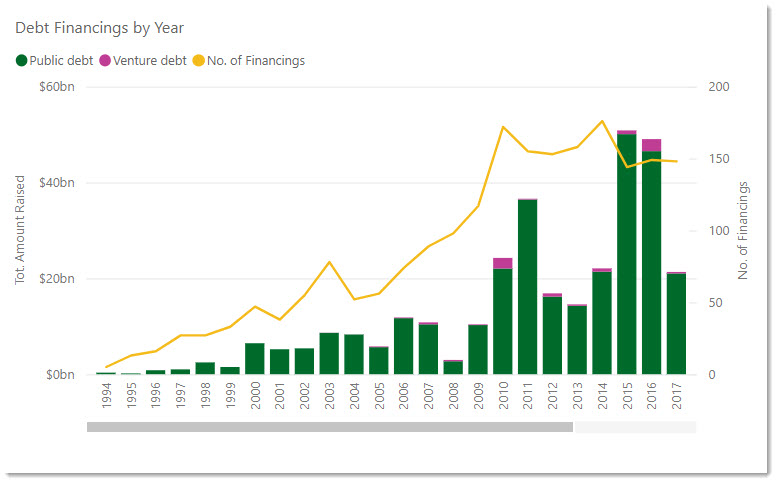Select the 2000 public debt bar
This screenshot has width=777, height=483.
[255, 359]
